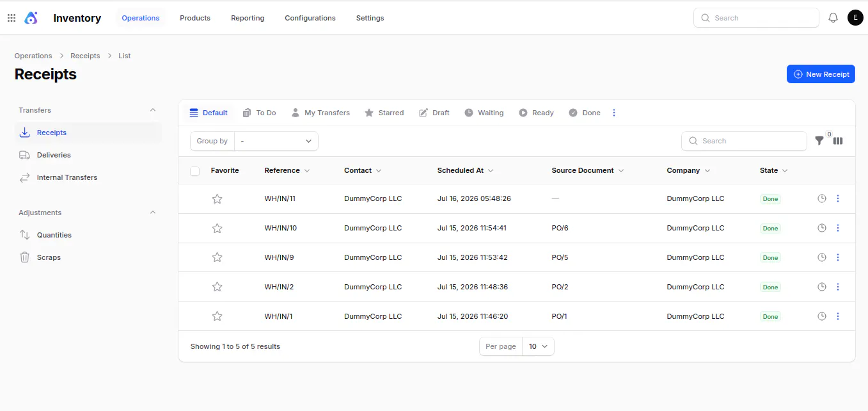868x411 pixels.
Task: Star the WH/IN/11 receipt
Action: point(217,199)
